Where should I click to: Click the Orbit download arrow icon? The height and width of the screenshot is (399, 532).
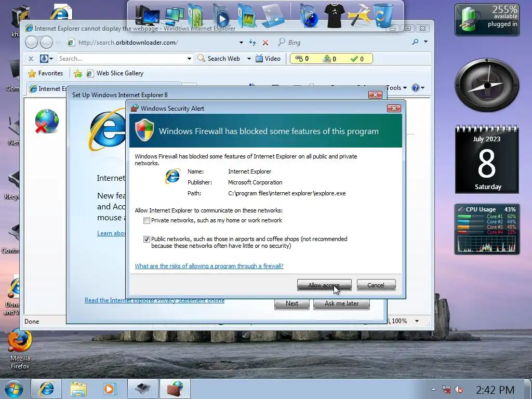coord(44,58)
